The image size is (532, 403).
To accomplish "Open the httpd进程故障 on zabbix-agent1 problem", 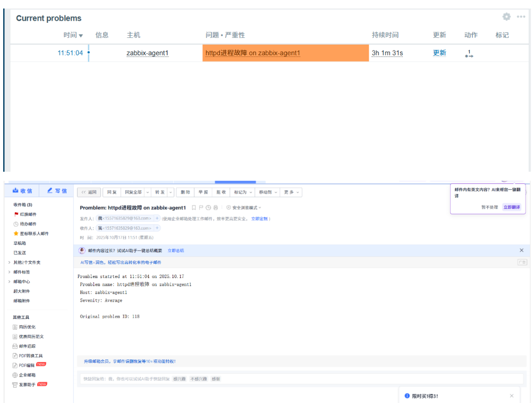I will coord(253,53).
